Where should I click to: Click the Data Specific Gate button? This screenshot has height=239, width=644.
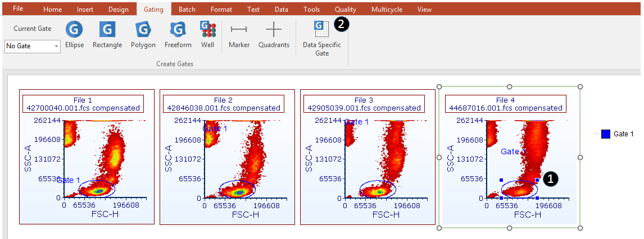(x=322, y=38)
